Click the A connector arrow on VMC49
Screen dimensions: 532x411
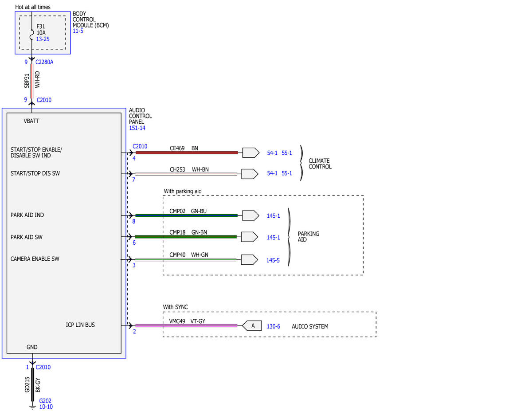tap(251, 326)
